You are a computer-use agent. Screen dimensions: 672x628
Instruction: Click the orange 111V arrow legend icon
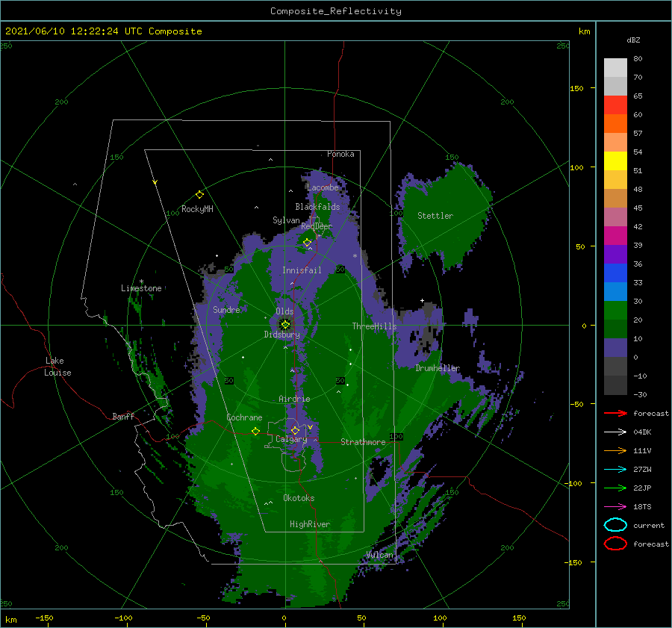(x=615, y=450)
